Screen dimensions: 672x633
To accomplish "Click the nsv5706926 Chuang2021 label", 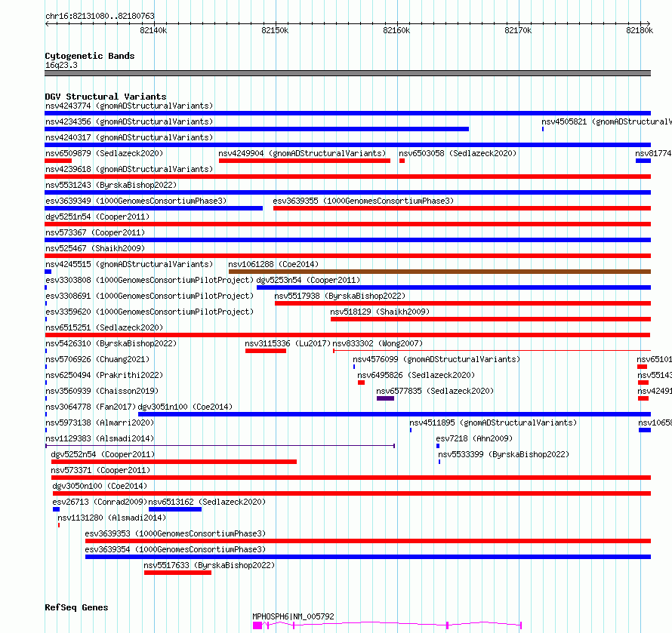I will [97, 359].
